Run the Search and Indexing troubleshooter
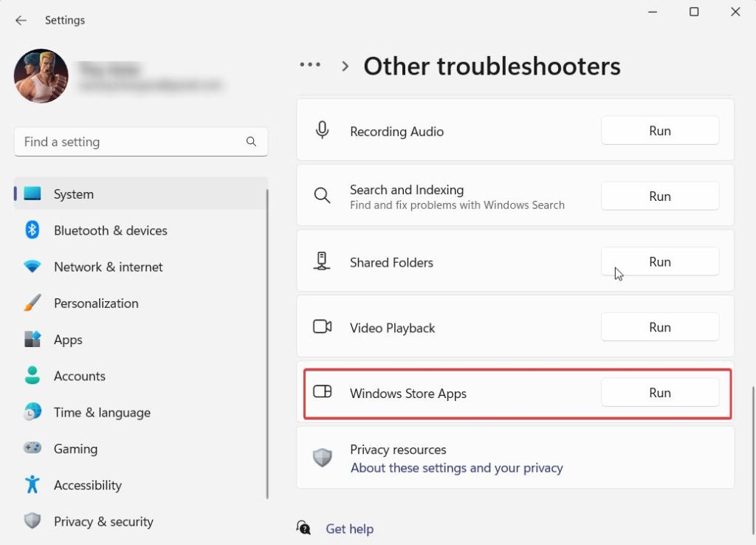 [659, 196]
